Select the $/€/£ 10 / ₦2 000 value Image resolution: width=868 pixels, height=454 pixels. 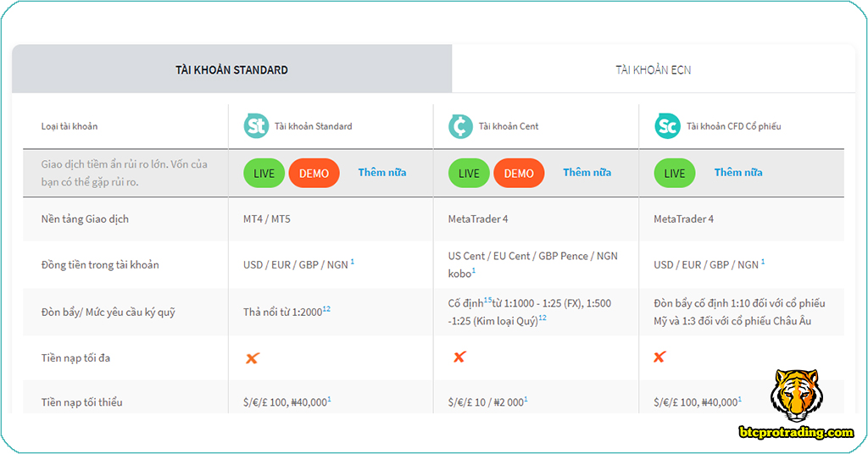click(x=486, y=402)
